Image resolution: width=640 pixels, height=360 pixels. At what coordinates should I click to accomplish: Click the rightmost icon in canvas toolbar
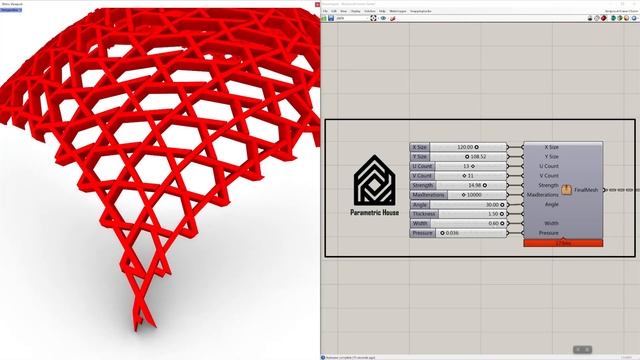tap(634, 18)
